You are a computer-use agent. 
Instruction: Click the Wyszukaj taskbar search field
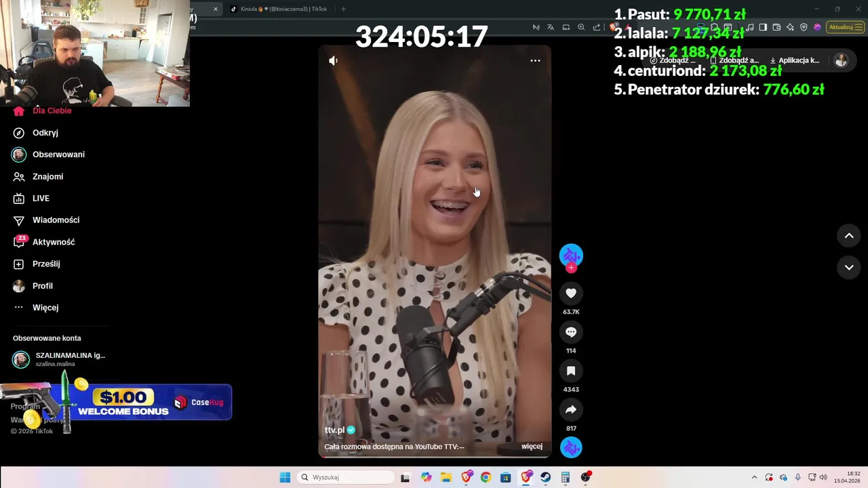coord(346,477)
